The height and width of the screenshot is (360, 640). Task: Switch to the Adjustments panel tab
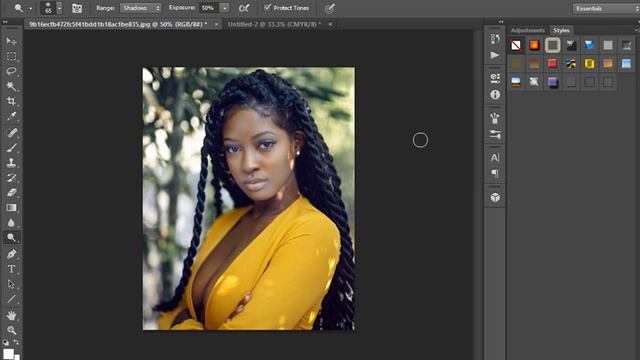528,30
